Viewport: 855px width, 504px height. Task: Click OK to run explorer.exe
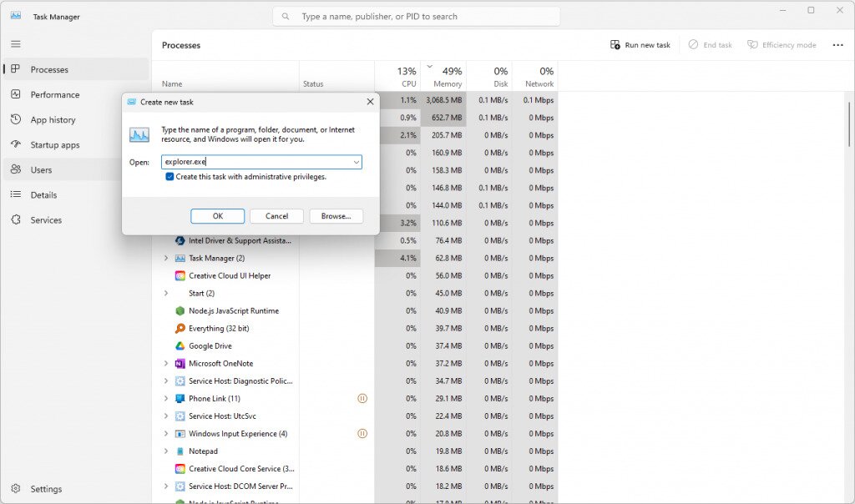tap(217, 215)
